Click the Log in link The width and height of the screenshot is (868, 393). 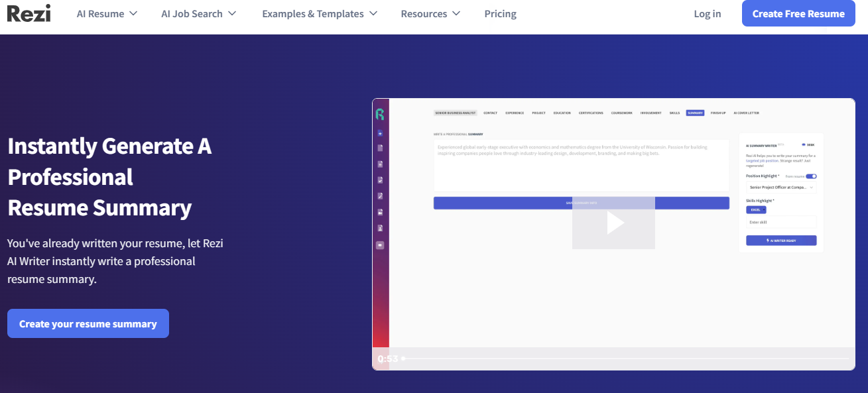(x=707, y=13)
